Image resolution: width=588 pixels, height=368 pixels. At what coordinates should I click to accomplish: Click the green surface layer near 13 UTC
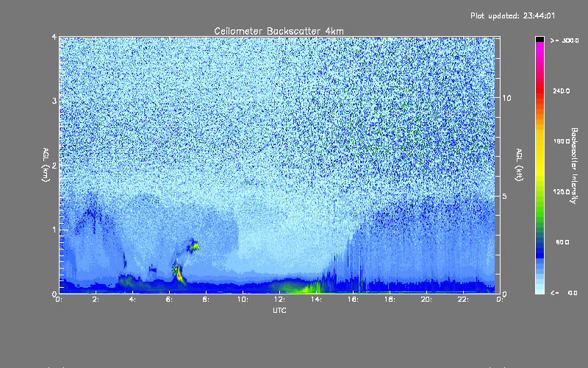pyautogui.click(x=300, y=289)
